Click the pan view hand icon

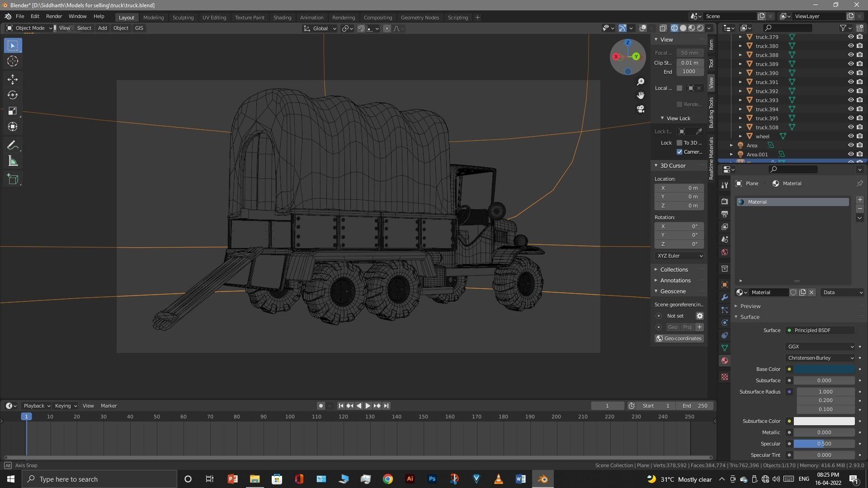tap(641, 95)
